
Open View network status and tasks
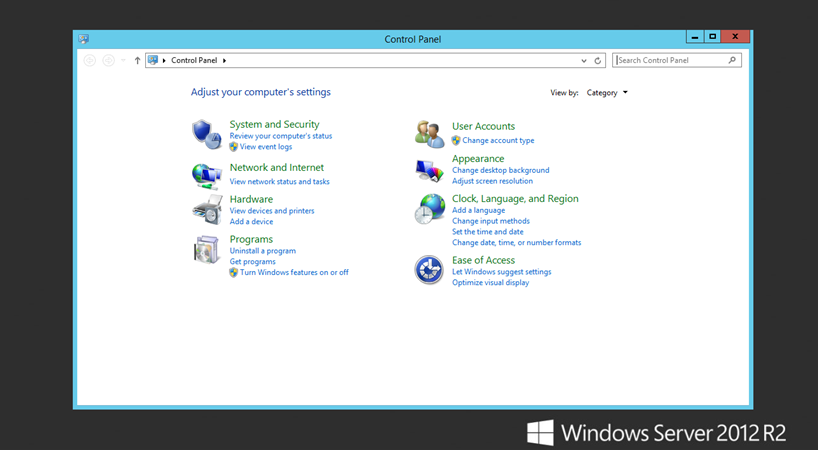(279, 181)
